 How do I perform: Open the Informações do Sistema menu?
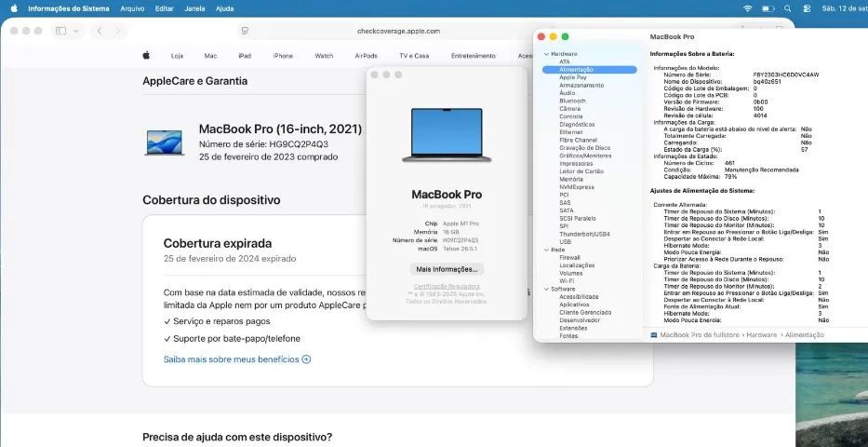[x=69, y=9]
